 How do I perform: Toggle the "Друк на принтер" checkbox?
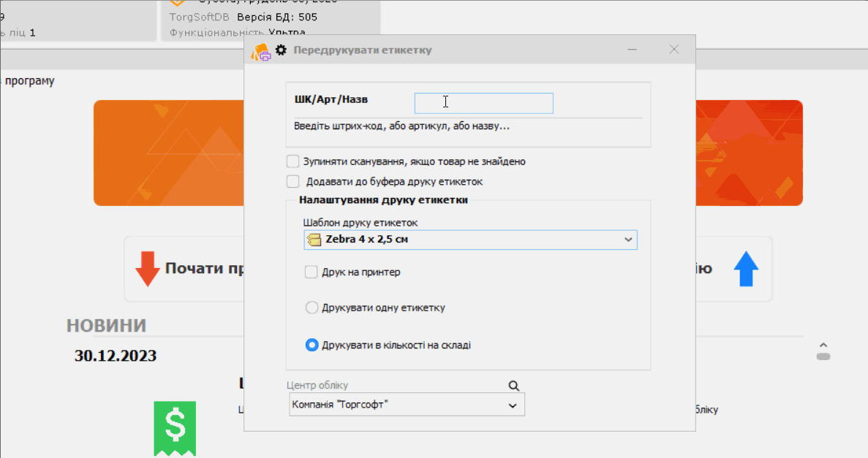(311, 272)
